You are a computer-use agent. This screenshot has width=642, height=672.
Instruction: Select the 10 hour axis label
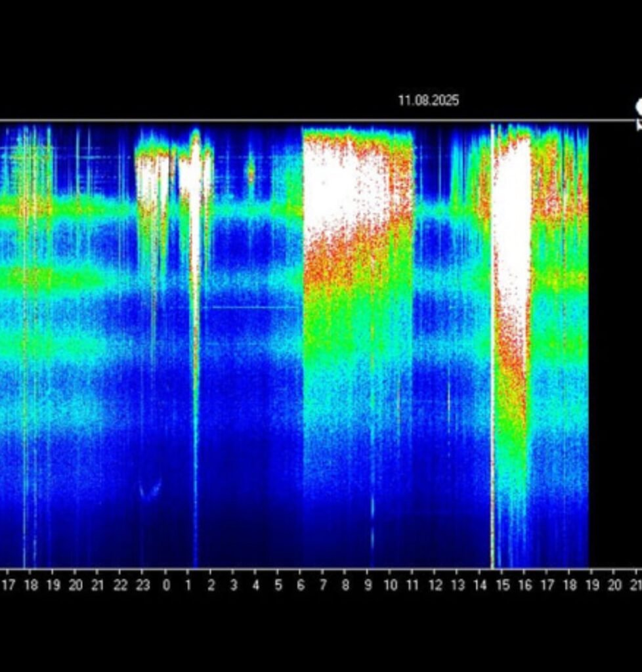pyautogui.click(x=391, y=585)
